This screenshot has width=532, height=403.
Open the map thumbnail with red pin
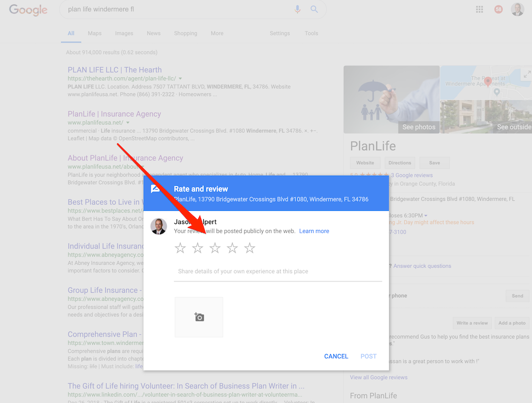click(x=486, y=83)
